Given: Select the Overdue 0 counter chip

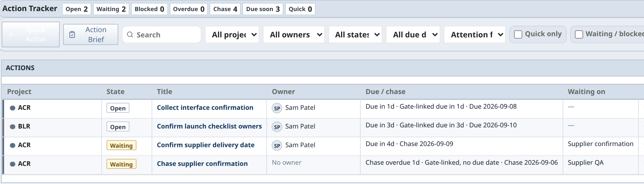Looking at the screenshot, I should tap(189, 9).
